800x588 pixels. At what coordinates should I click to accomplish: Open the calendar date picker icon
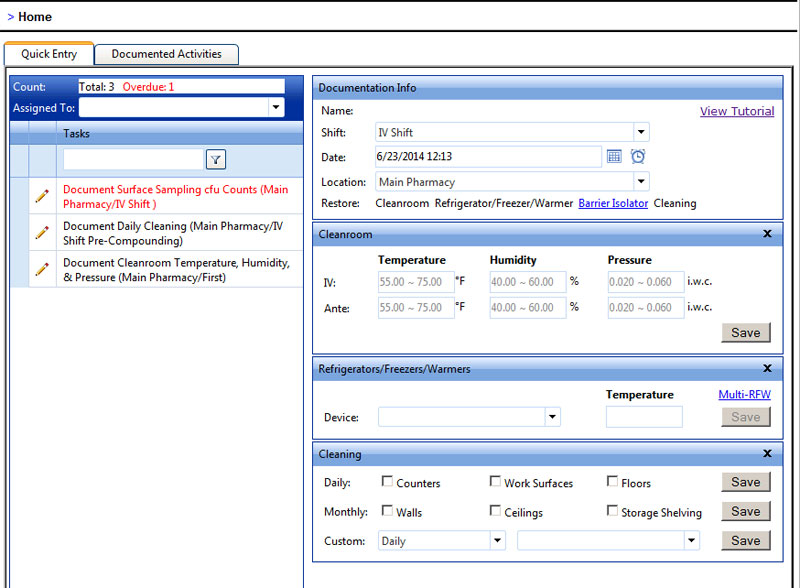click(x=614, y=157)
